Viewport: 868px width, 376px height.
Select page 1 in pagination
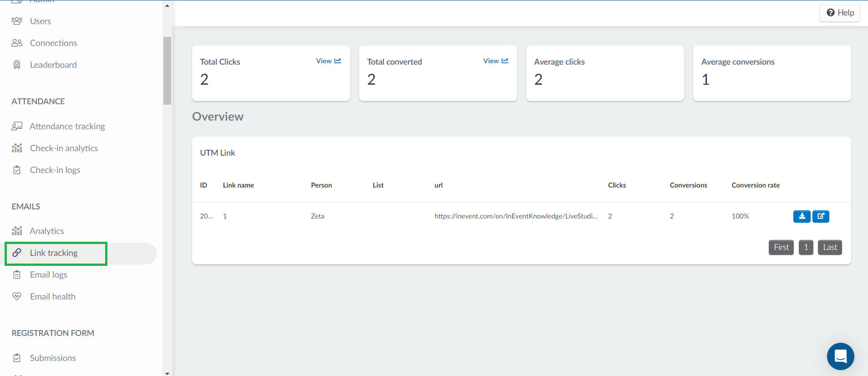click(806, 247)
